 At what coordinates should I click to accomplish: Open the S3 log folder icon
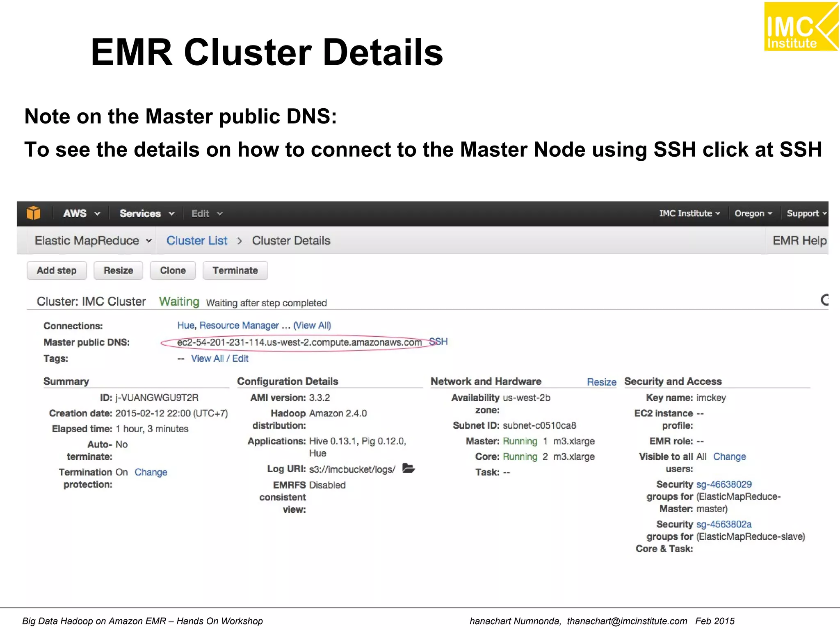click(409, 468)
